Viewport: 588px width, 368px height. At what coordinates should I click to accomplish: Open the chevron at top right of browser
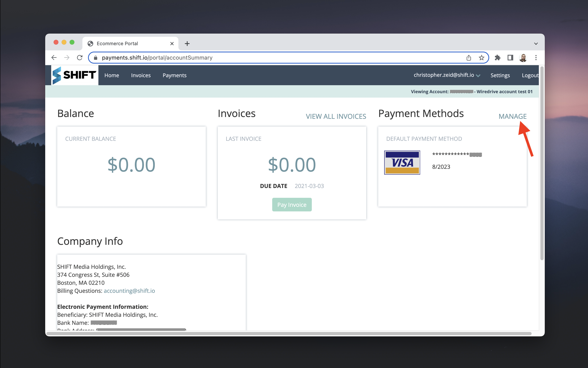click(536, 43)
